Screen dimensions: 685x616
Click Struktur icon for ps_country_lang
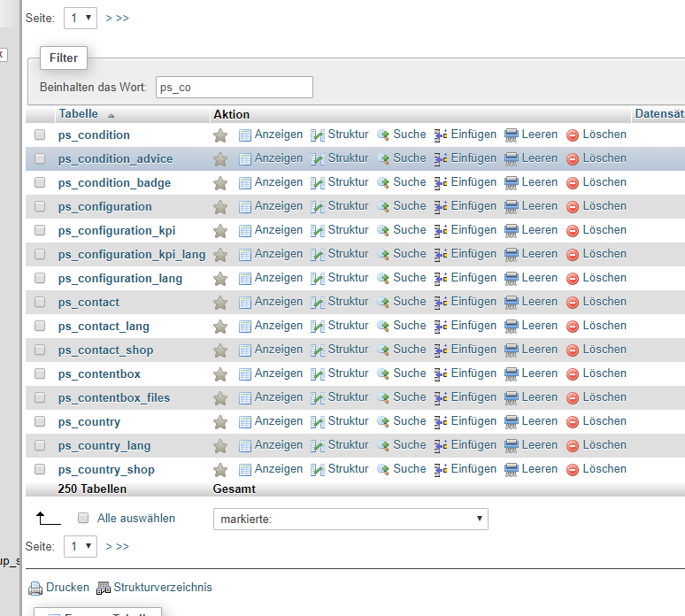tap(318, 445)
